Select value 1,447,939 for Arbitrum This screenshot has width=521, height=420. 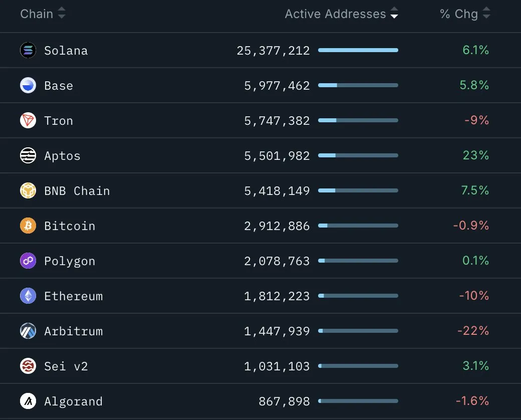coord(277,331)
